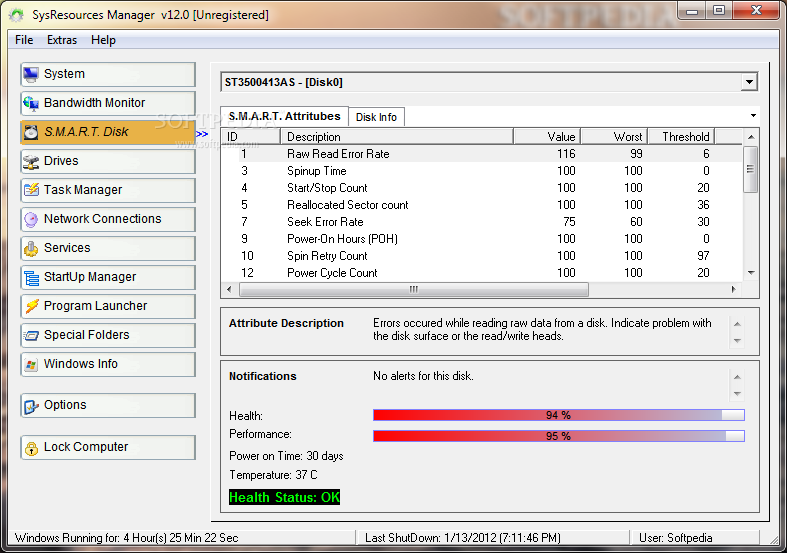
Task: Click the Lock Computer padlock icon
Action: (x=31, y=448)
